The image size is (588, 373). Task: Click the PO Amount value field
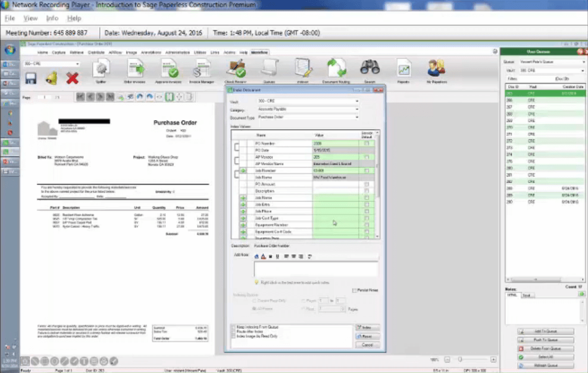(335, 184)
